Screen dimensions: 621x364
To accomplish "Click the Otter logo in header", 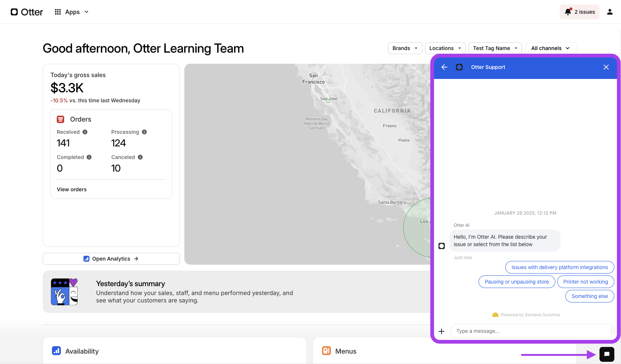I will click(x=27, y=12).
